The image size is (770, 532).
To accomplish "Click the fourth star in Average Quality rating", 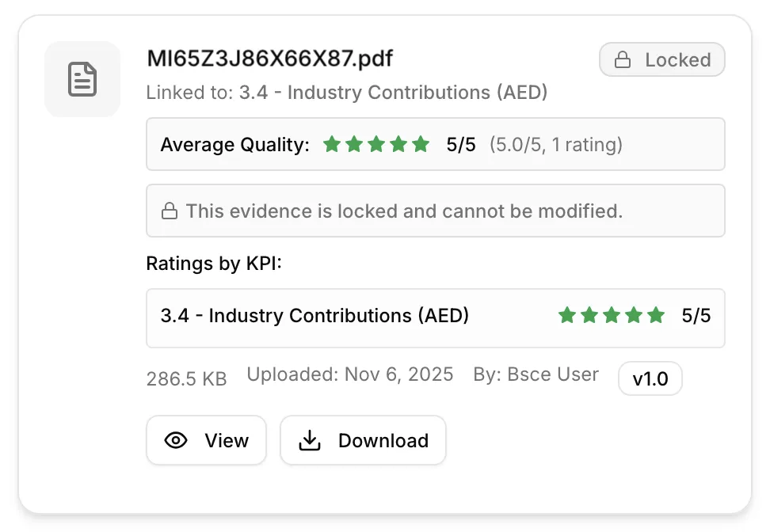I will tap(398, 144).
